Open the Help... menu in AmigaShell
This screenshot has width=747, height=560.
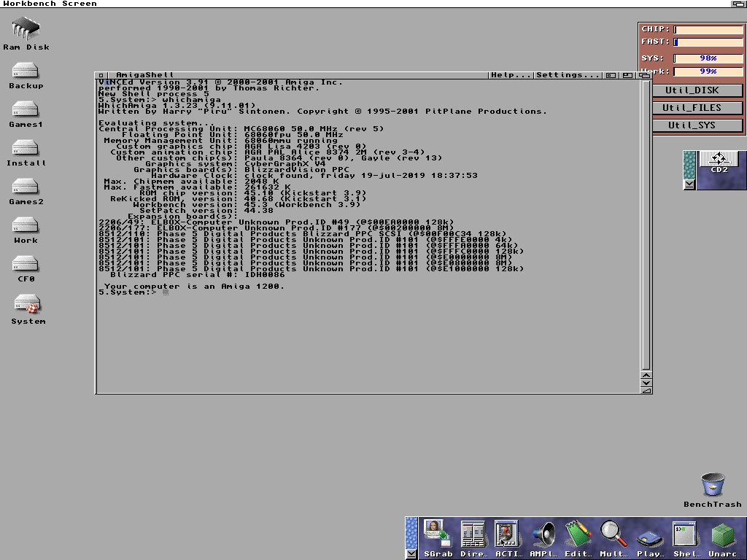point(511,75)
